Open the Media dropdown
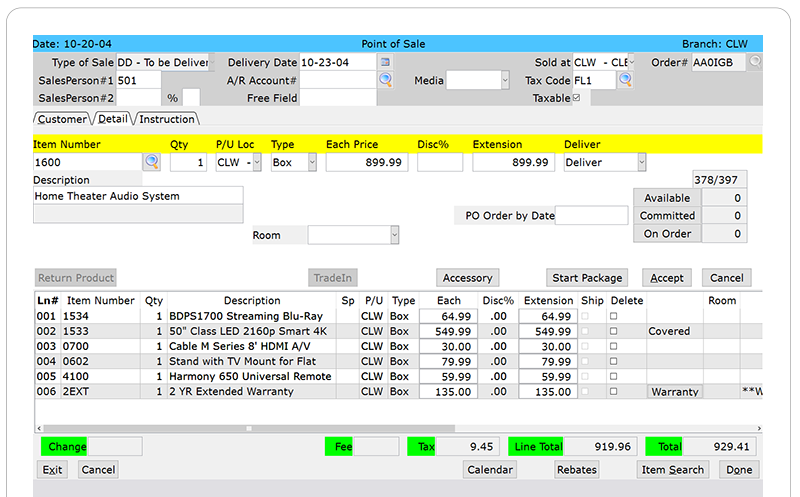Screen dimensions: 800x497 pyautogui.click(x=505, y=80)
